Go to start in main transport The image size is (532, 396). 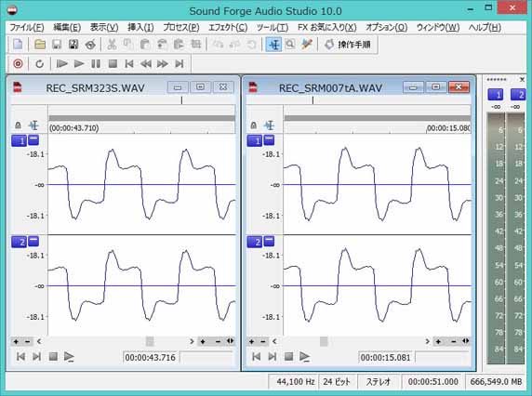(129, 64)
